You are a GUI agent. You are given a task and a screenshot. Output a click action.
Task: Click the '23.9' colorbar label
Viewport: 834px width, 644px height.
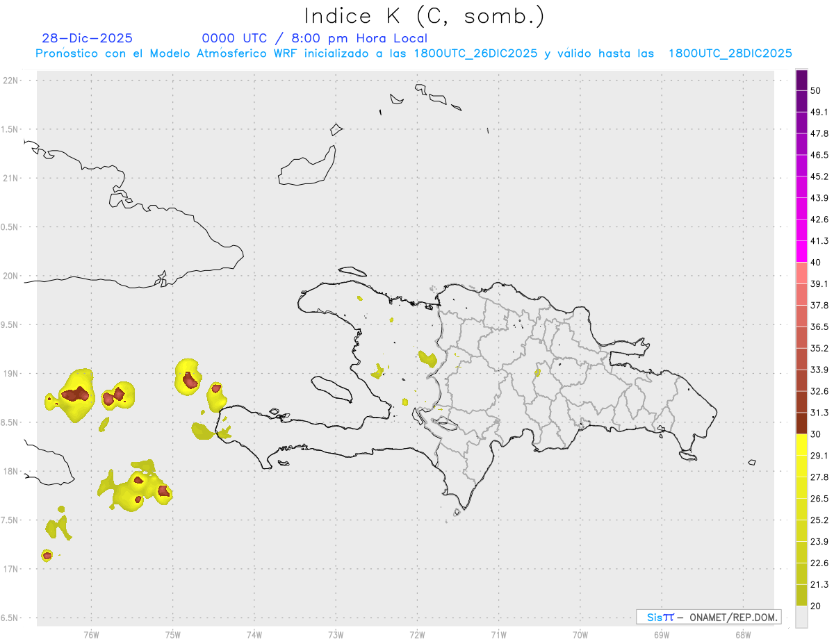click(x=819, y=542)
